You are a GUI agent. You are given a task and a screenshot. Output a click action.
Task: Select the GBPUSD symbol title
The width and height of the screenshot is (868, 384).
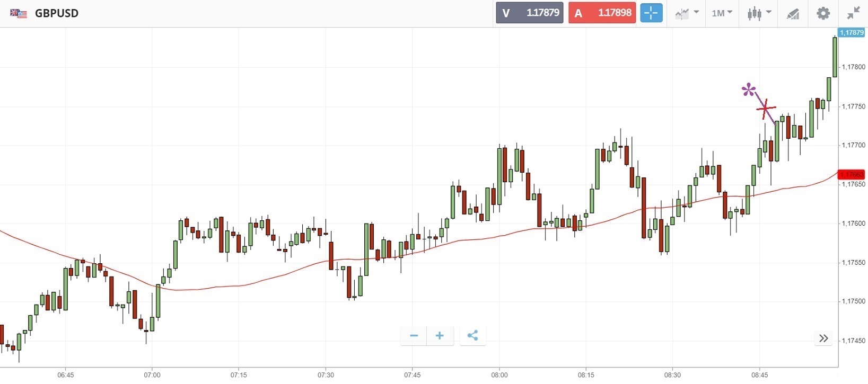coord(57,13)
